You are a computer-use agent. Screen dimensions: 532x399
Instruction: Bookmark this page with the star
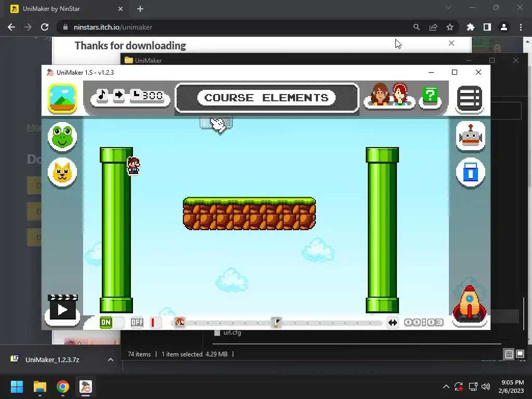pyautogui.click(x=450, y=27)
